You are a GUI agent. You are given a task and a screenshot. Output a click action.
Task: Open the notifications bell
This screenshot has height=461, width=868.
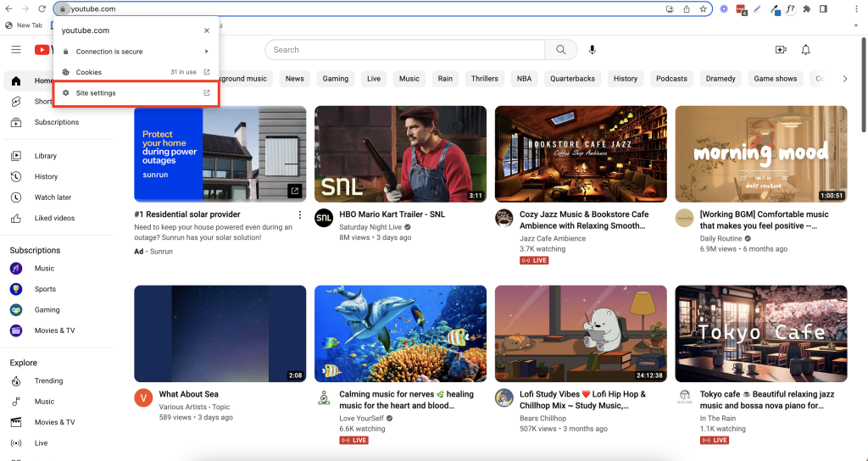[x=806, y=50]
